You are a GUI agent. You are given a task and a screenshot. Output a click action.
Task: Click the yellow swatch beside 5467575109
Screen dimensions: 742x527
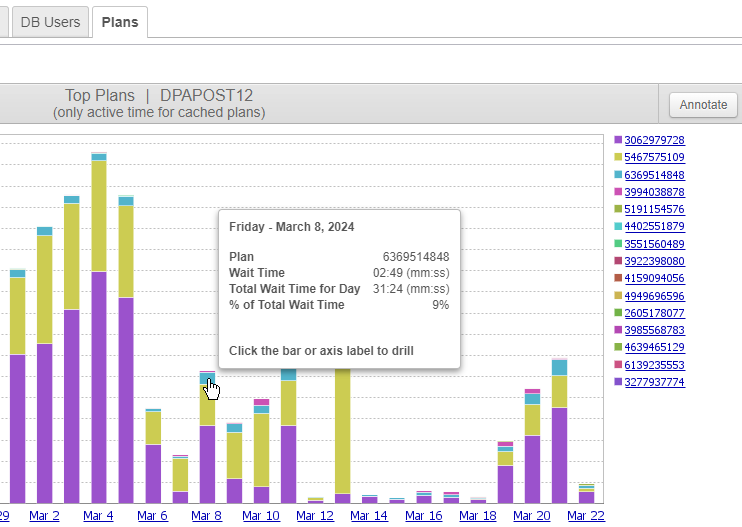(618, 157)
